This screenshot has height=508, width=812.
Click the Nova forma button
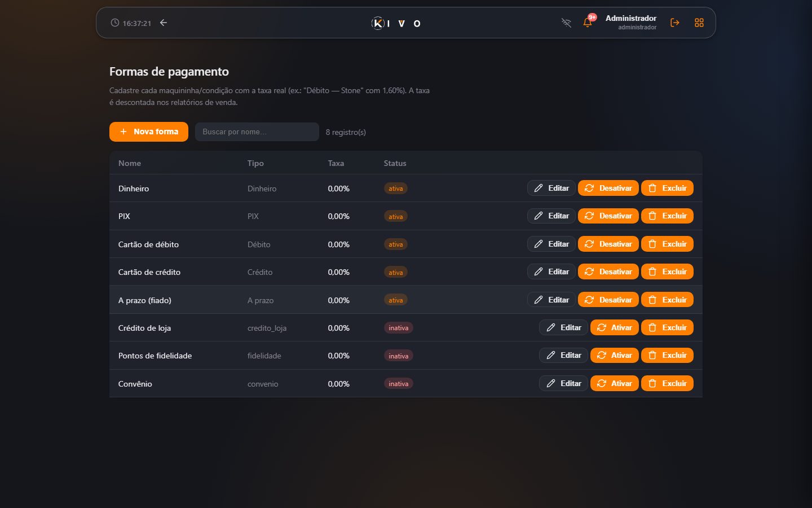[x=149, y=132]
